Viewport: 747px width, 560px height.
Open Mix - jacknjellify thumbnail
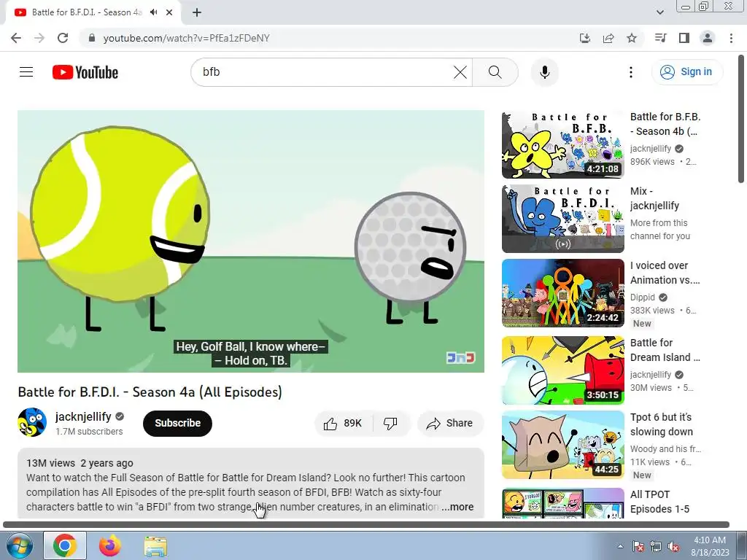tap(562, 219)
